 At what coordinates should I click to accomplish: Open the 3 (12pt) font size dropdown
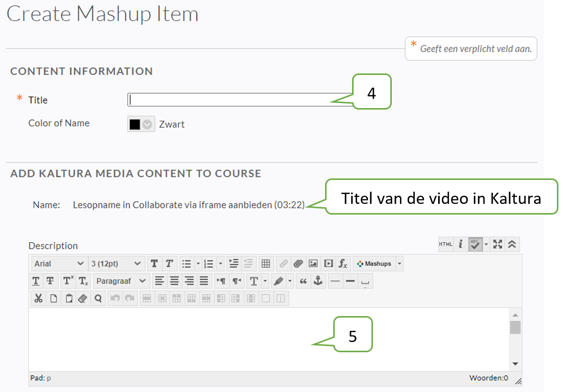[x=116, y=264]
